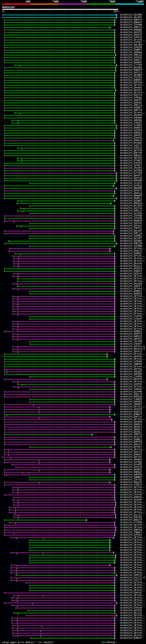Screen dimensions: 146x644
Task: Open the UniRef100_Q5NTX0 hit link
Action: point(131,27)
